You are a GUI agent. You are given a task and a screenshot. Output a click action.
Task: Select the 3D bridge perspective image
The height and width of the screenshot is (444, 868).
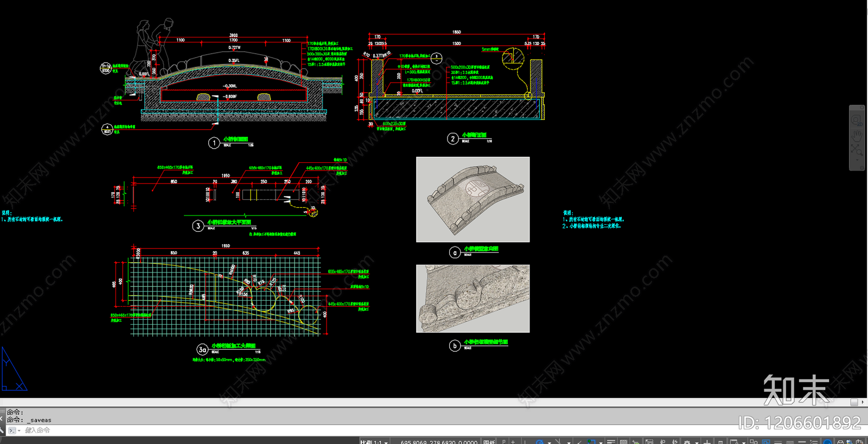point(473,199)
